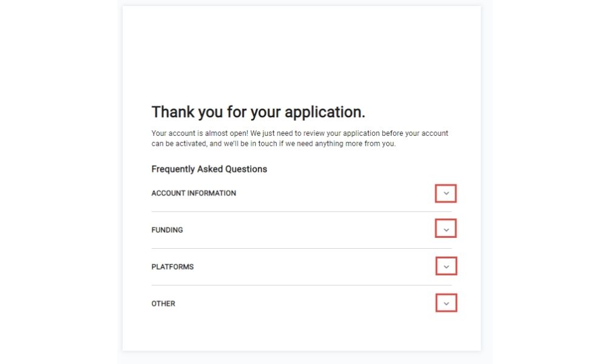607x364 pixels.
Task: Click 'application.' at the end of the main heading
Action: coord(325,112)
